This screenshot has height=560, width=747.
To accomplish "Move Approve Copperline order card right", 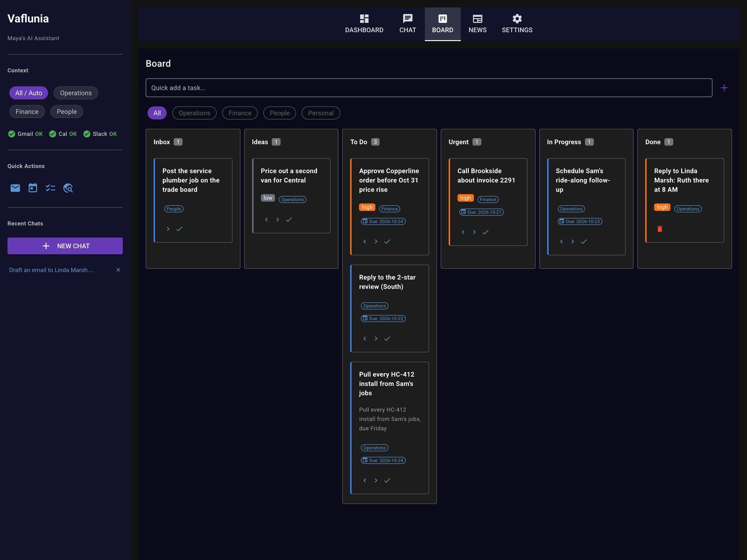I will click(376, 241).
